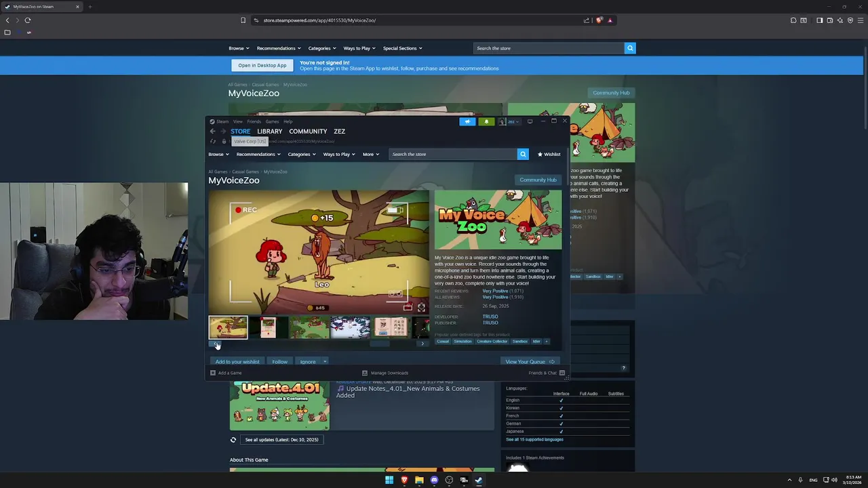Image resolution: width=868 pixels, height=488 pixels.
Task: Reload the browser page
Action: click(x=28, y=20)
